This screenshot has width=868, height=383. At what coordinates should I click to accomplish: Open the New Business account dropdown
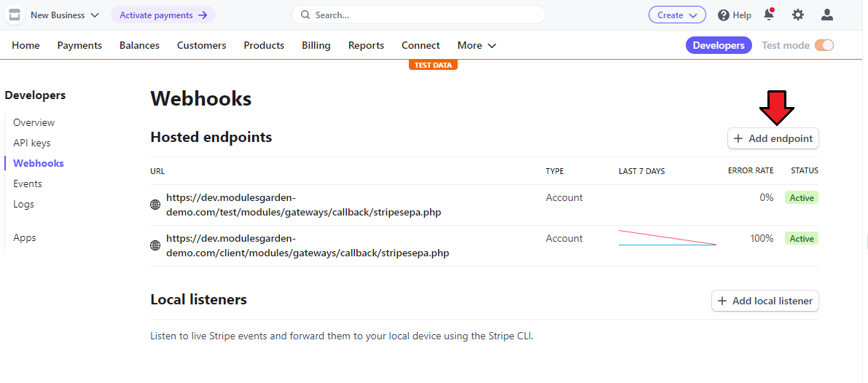point(65,15)
